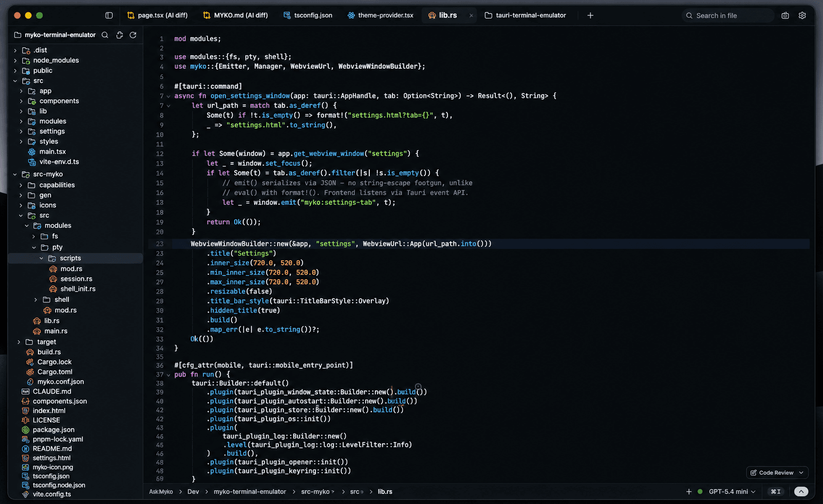Open CLAUDE.md from the file tree
Viewport: 823px width, 504px height.
click(52, 392)
